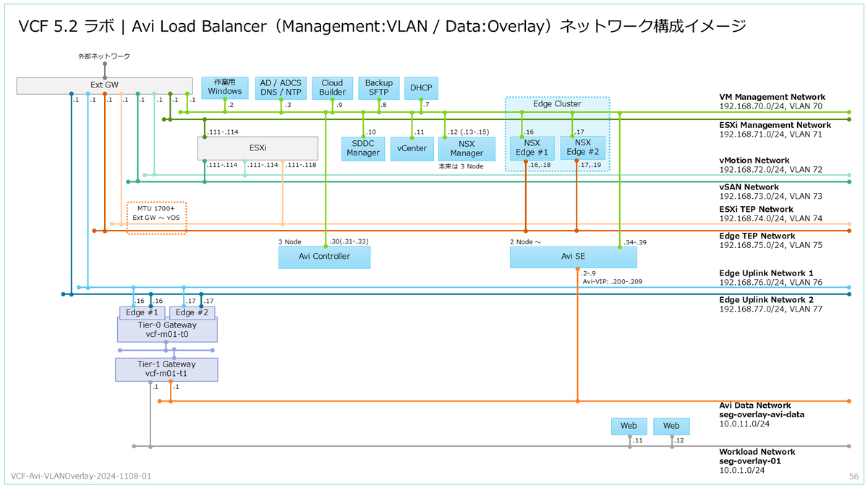Image resolution: width=868 pixels, height=488 pixels.
Task: Click the .16,.18 address under NSX Edge #1
Action: (x=540, y=165)
